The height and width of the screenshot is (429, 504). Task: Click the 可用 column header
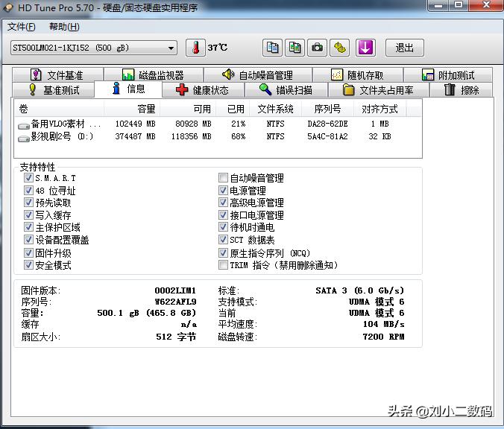pos(188,109)
